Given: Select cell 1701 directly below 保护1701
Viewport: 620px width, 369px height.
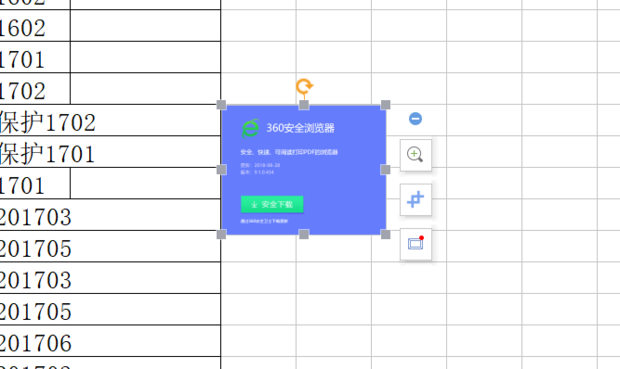Looking at the screenshot, I should point(35,183).
